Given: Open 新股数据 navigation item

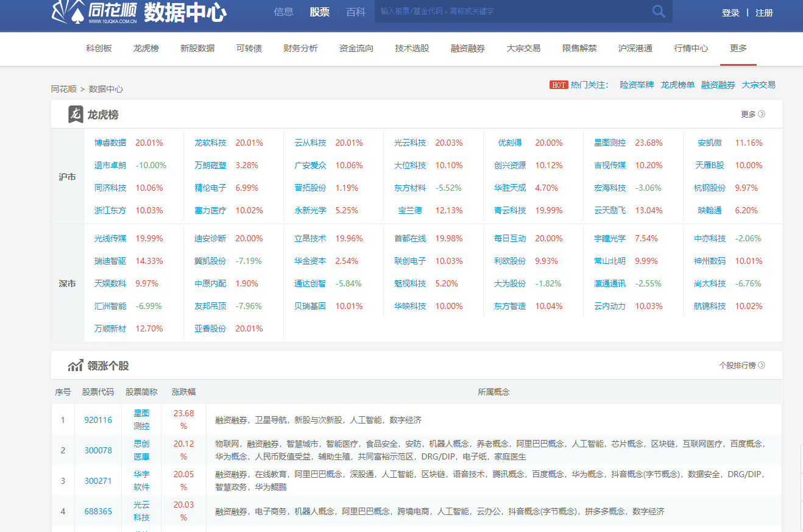Looking at the screenshot, I should [x=197, y=48].
